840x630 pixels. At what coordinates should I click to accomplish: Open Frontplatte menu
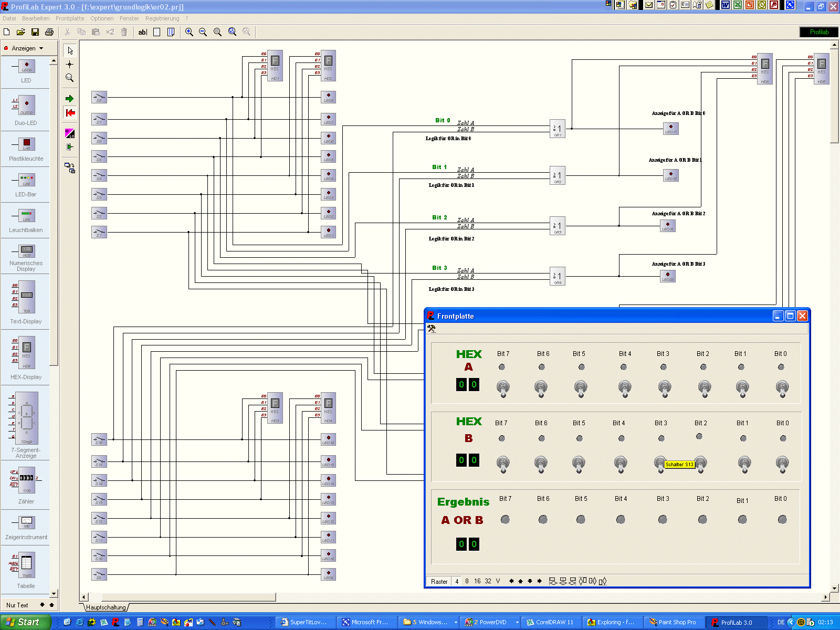coord(70,18)
